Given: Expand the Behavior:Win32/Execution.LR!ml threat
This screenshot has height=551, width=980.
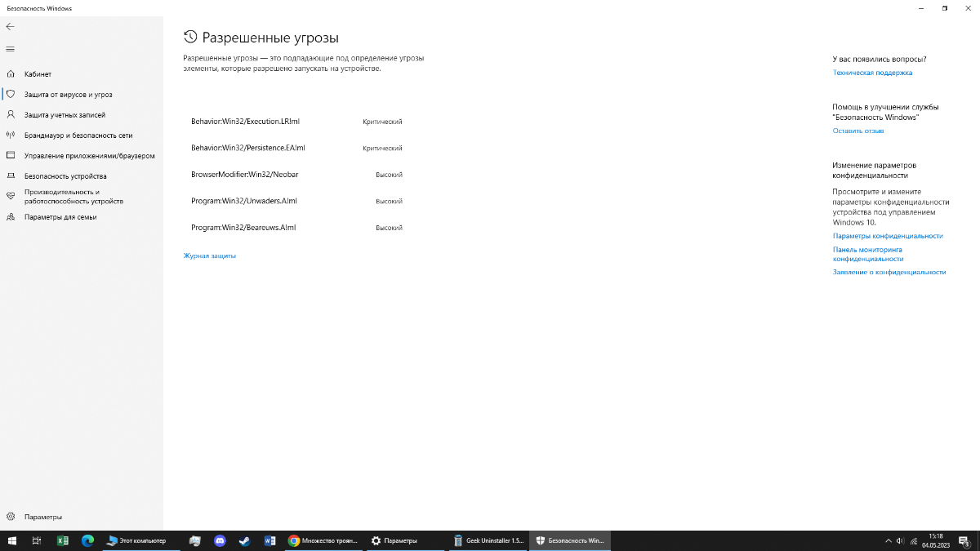Looking at the screenshot, I should [296, 122].
